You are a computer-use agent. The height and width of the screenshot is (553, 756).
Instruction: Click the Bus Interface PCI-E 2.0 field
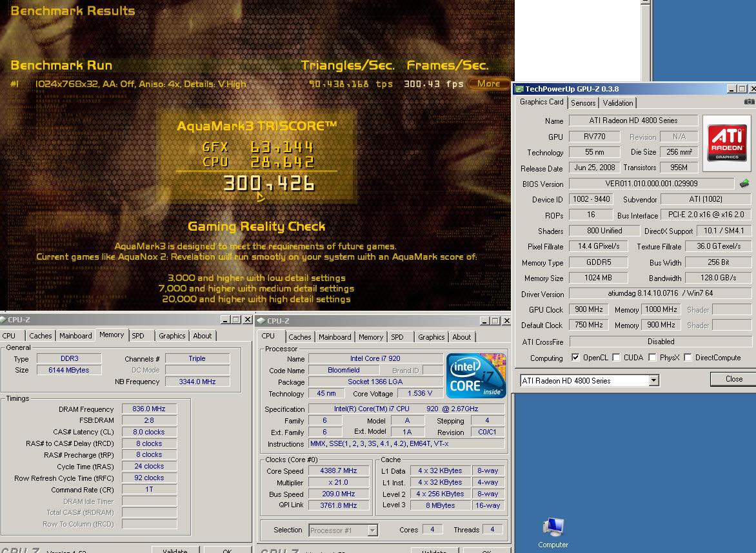point(706,215)
